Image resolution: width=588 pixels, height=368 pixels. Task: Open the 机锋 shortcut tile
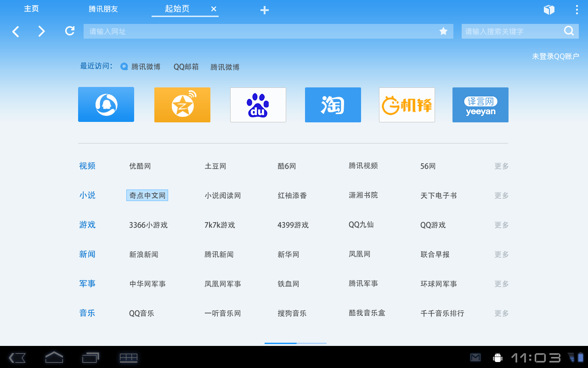pos(407,105)
